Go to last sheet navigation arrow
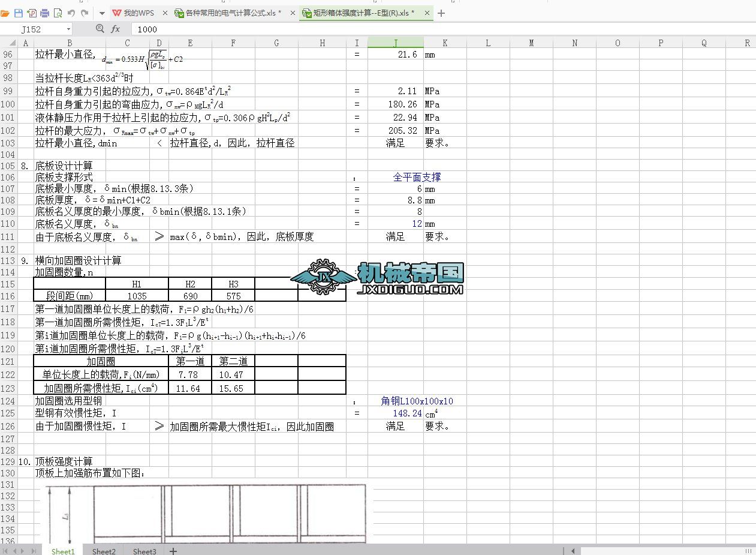This screenshot has width=756, height=555. (34, 551)
